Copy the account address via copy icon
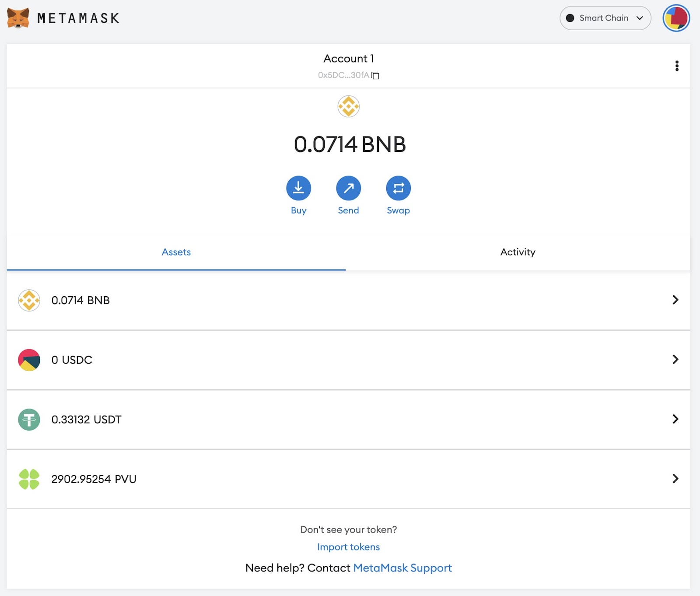The image size is (700, 596). 375,75
